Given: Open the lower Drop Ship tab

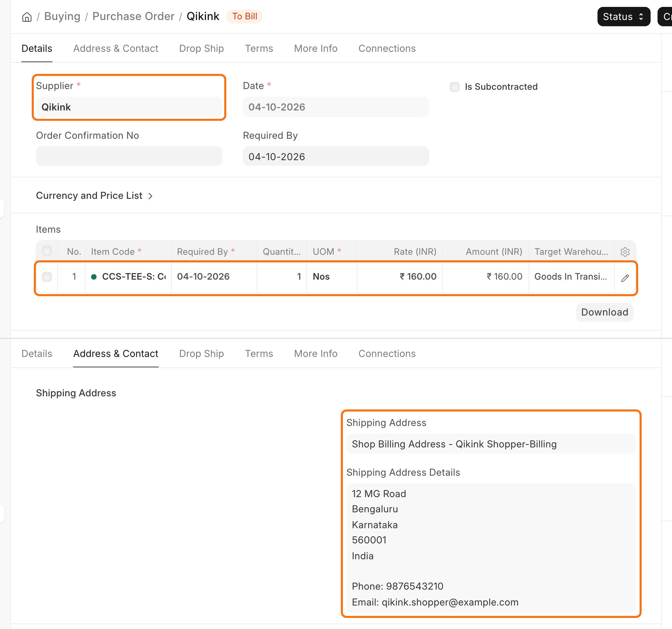Looking at the screenshot, I should point(201,354).
